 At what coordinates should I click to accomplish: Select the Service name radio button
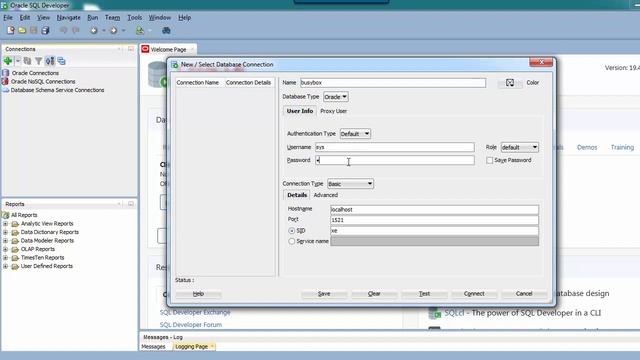(291, 241)
